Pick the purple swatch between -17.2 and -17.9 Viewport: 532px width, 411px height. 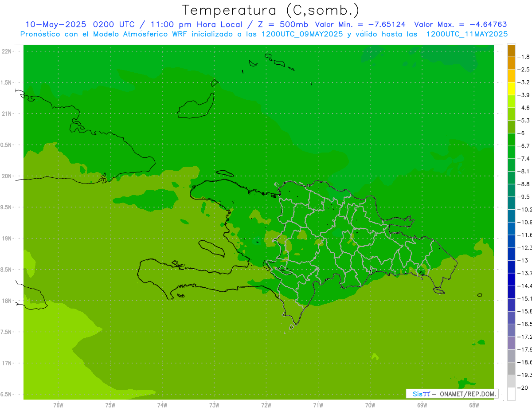pos(511,343)
